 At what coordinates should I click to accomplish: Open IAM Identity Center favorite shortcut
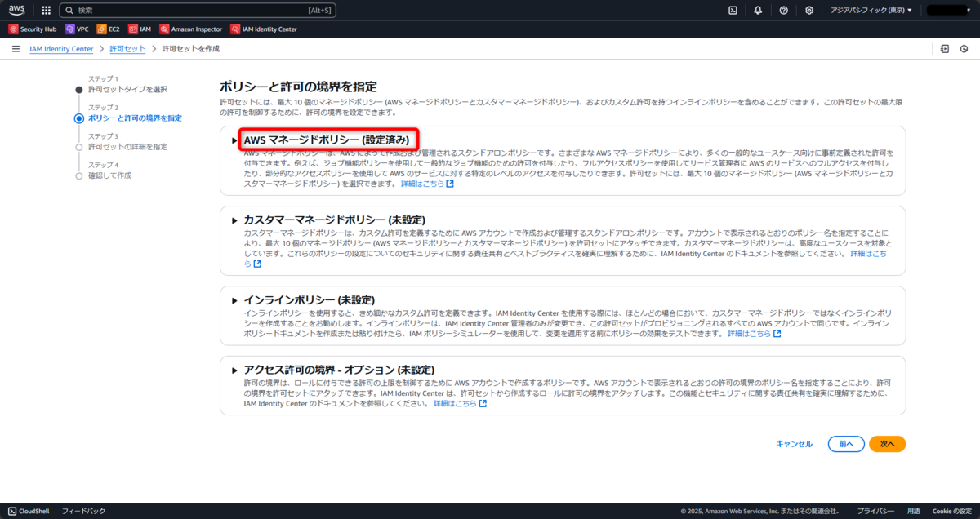pos(264,29)
